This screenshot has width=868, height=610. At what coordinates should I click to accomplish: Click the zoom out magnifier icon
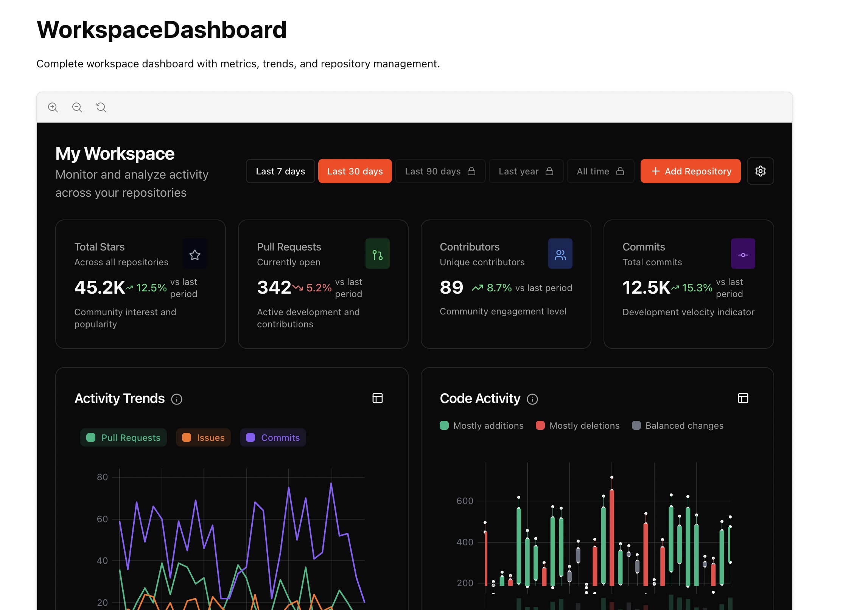pyautogui.click(x=77, y=107)
